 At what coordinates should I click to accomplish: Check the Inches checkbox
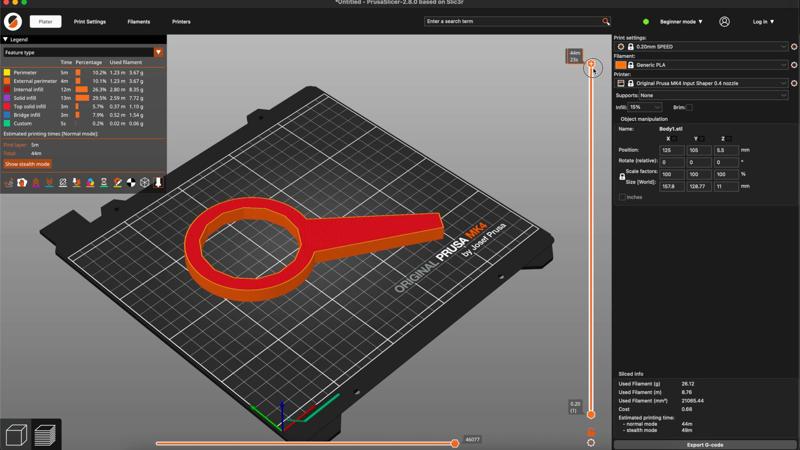point(622,197)
